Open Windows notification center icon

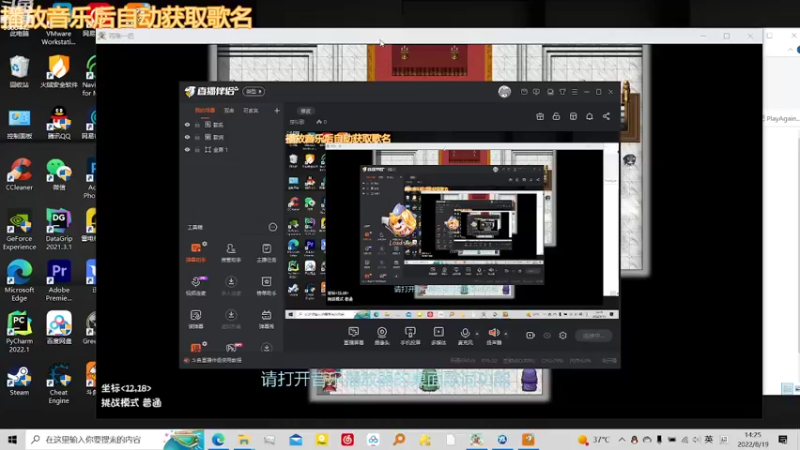(x=783, y=439)
